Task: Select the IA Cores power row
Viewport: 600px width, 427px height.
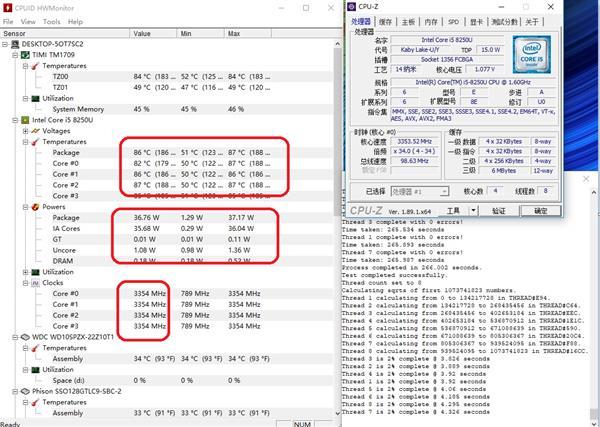Action: pyautogui.click(x=166, y=229)
